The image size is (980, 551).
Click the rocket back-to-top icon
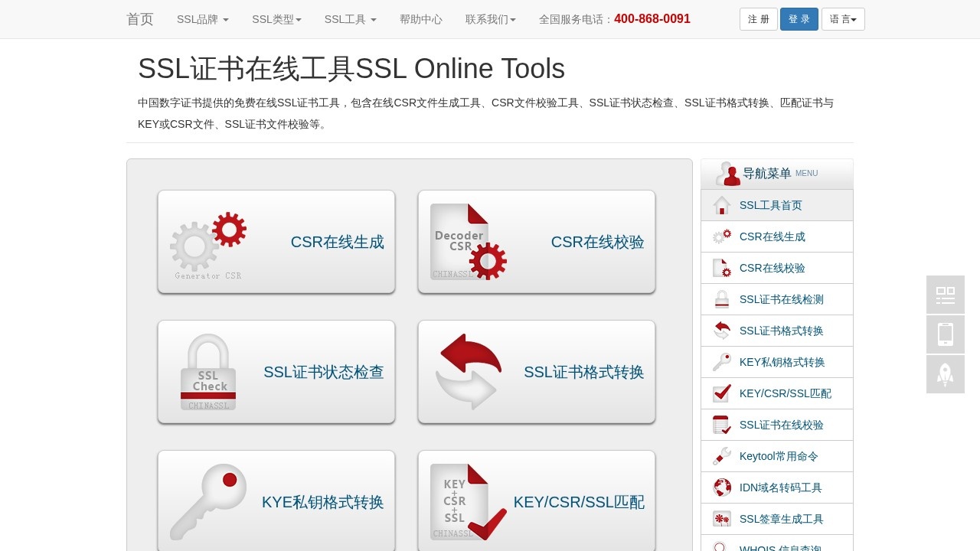946,374
